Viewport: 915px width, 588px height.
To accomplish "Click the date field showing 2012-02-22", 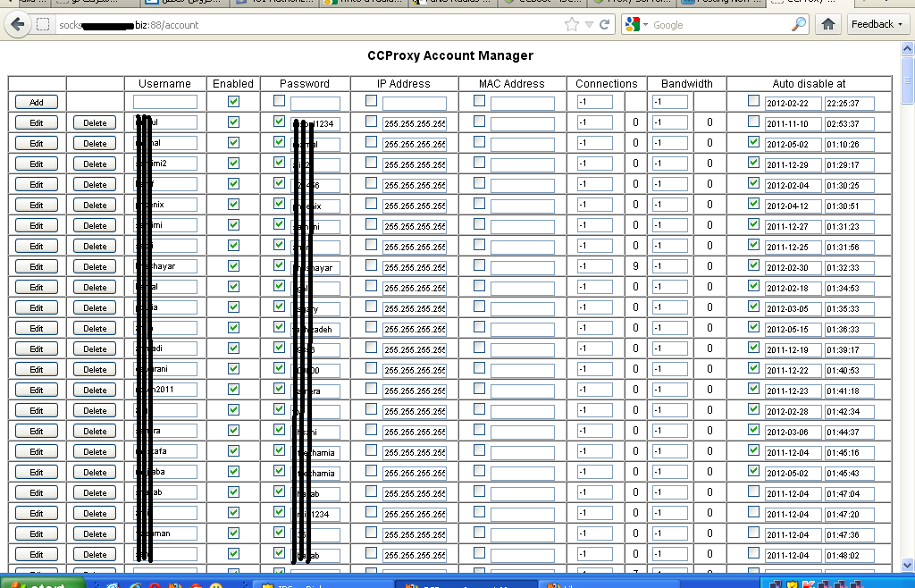I will tap(793, 104).
